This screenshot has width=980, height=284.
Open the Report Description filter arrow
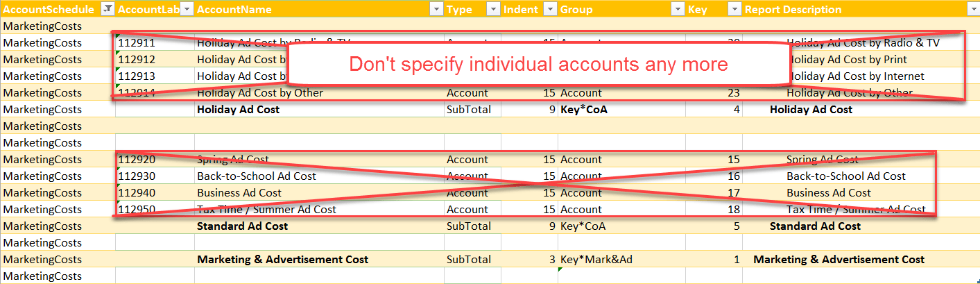pyautogui.click(x=973, y=10)
